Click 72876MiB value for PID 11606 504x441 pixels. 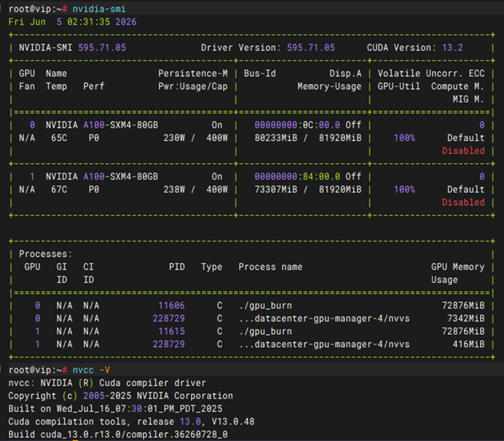pos(463,306)
